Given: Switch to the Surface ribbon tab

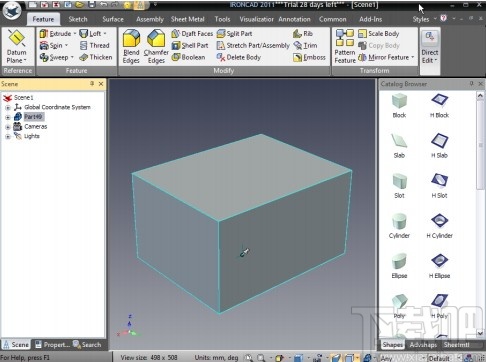Looking at the screenshot, I should click(x=113, y=19).
